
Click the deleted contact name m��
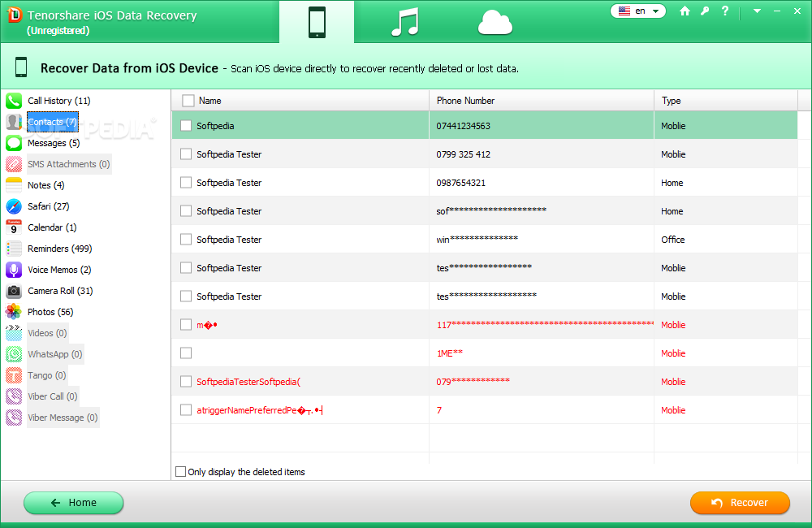(206, 325)
